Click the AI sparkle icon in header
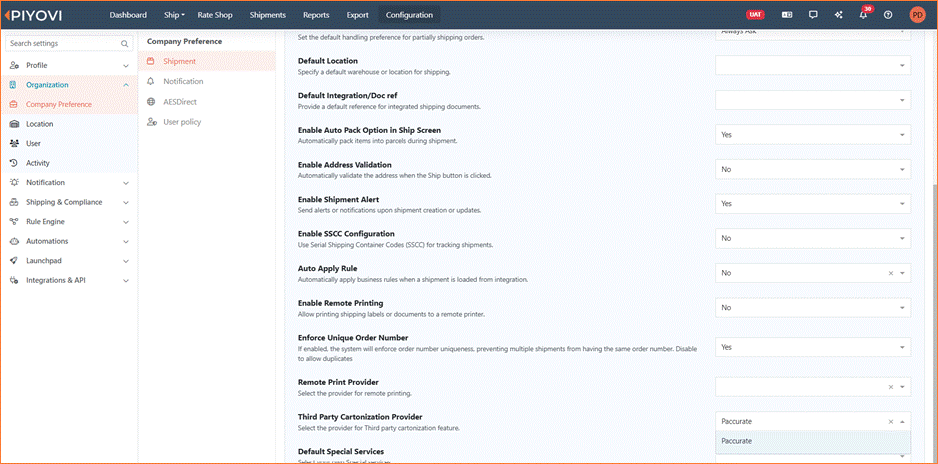 [x=838, y=15]
